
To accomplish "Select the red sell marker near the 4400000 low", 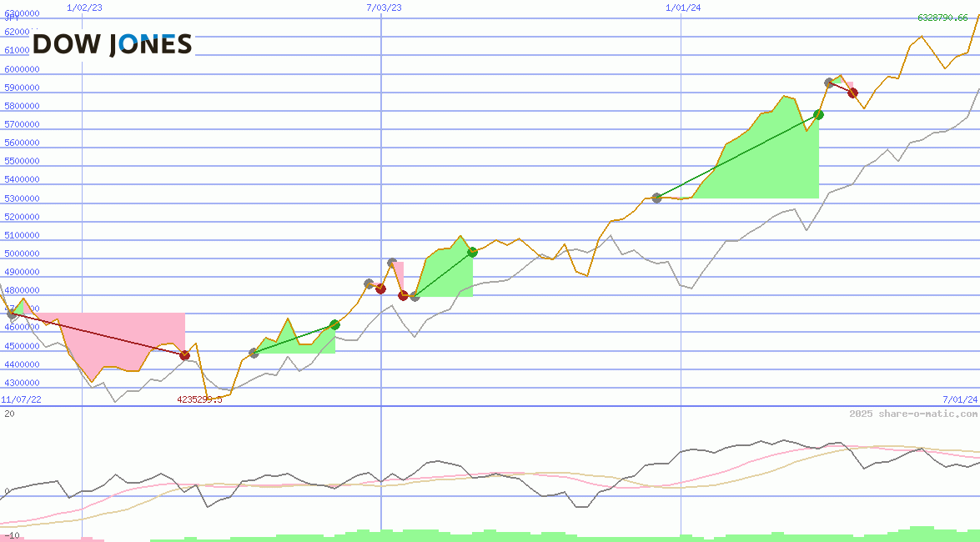I will (185, 354).
